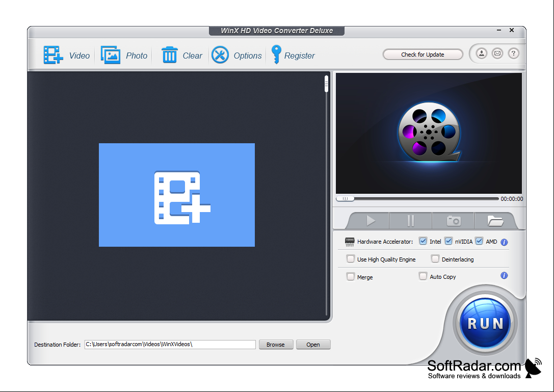This screenshot has height=392, width=554.
Task: Pause the preview playback
Action: (411, 221)
